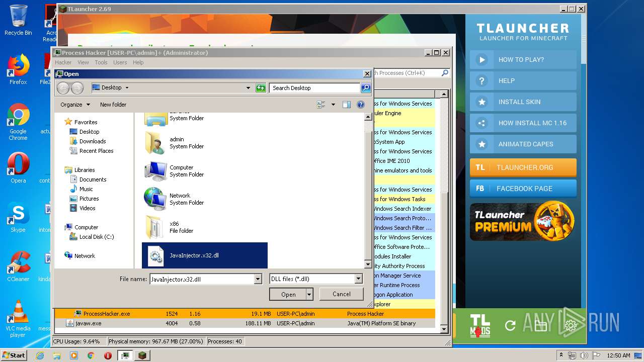The height and width of the screenshot is (362, 644).
Task: Click the File name text field
Action: [202, 279]
